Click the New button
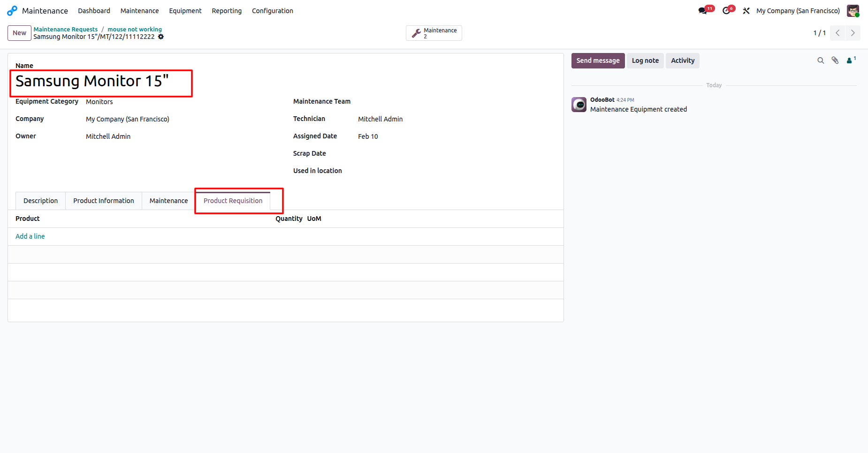868x453 pixels. [x=19, y=33]
